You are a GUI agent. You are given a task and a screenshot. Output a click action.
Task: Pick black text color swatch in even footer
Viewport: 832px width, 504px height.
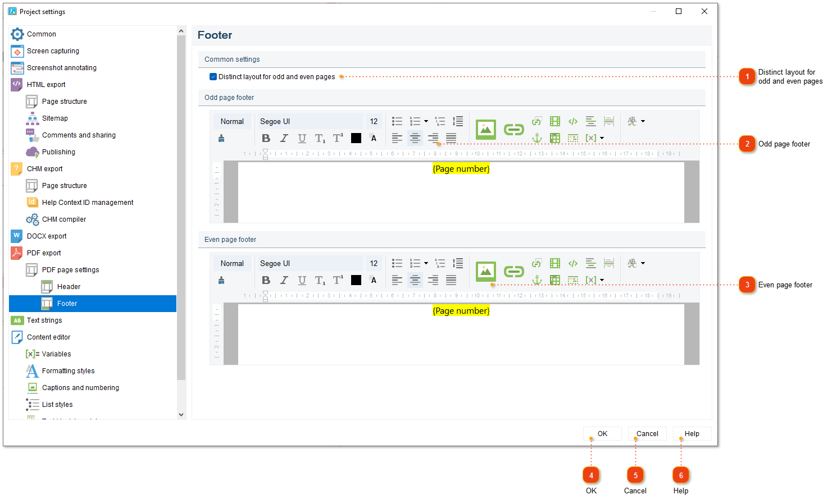pyautogui.click(x=356, y=280)
